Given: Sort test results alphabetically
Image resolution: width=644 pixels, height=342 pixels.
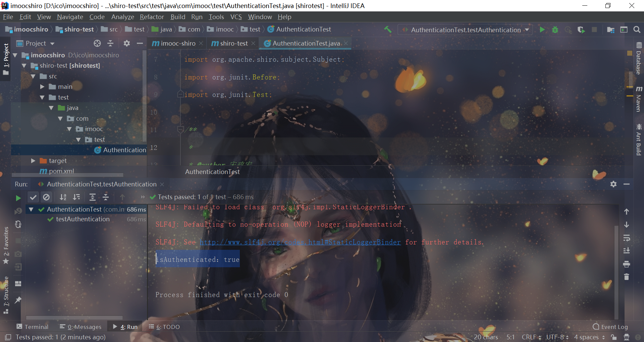Looking at the screenshot, I should tap(63, 197).
